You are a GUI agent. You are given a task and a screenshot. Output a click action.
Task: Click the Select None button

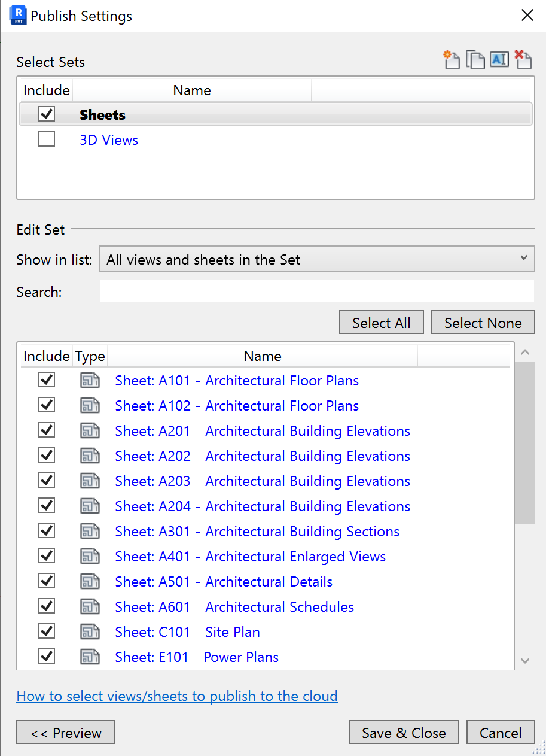[483, 322]
